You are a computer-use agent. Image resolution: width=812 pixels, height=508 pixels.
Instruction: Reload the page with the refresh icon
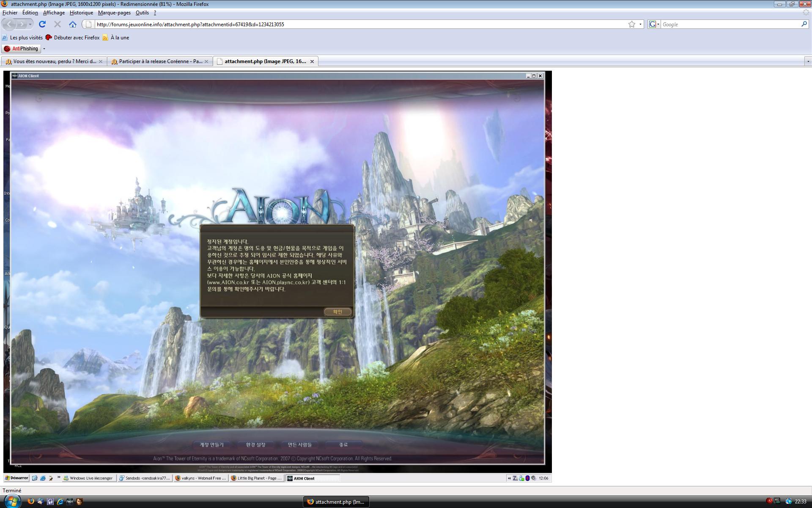click(42, 24)
